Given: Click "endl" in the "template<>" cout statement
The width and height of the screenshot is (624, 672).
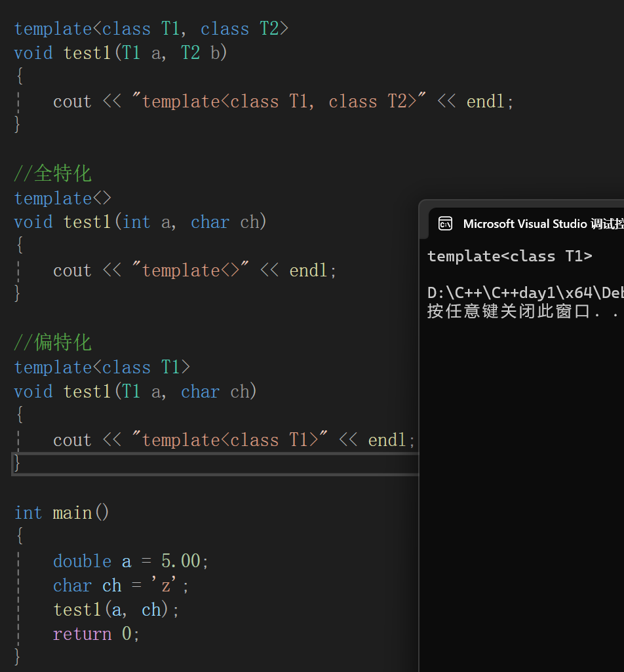Looking at the screenshot, I should coord(308,271).
